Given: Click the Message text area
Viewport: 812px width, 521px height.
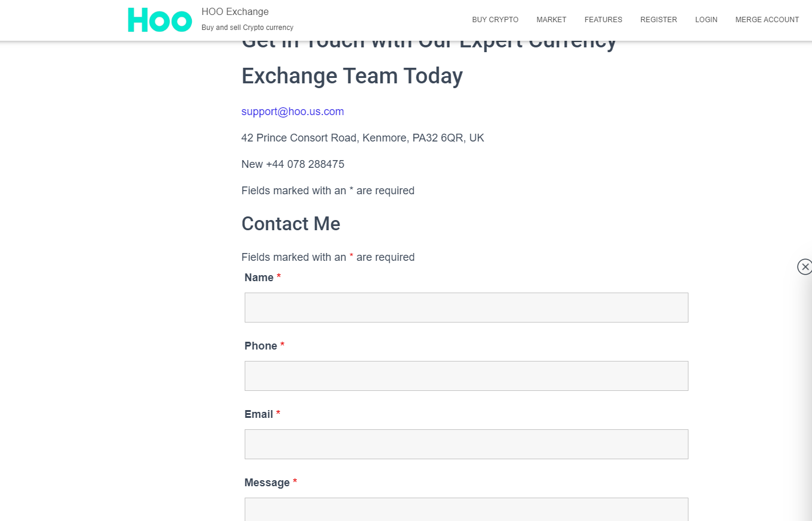Looking at the screenshot, I should [x=466, y=509].
